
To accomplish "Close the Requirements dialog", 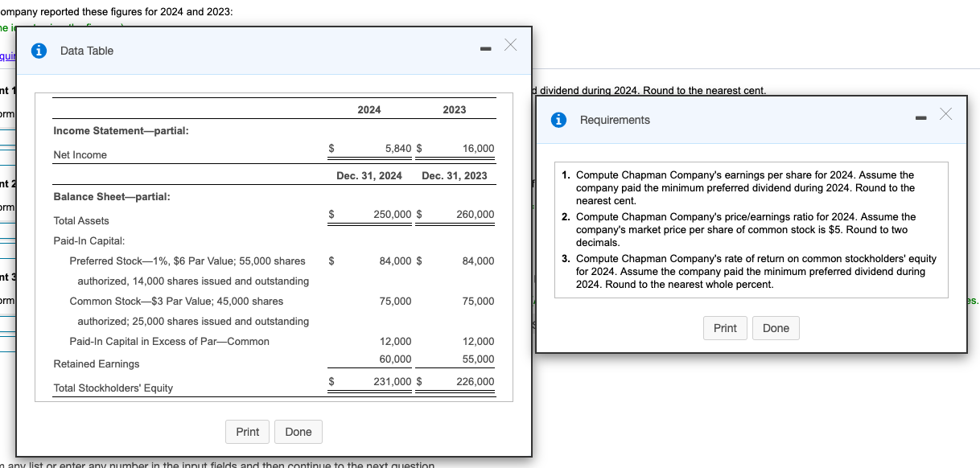I will pos(945,113).
